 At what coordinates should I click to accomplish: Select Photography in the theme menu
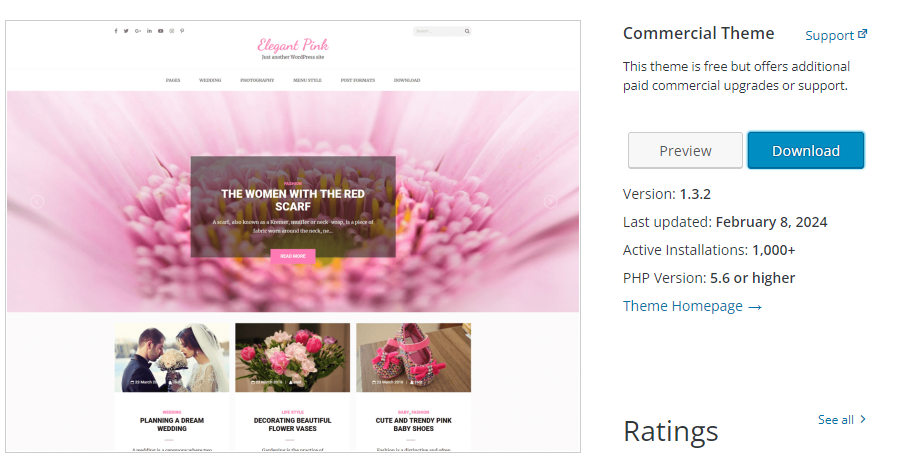coord(257,80)
